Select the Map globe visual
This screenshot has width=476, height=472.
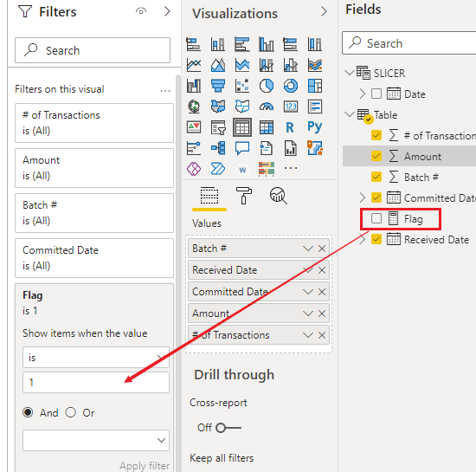click(x=193, y=107)
